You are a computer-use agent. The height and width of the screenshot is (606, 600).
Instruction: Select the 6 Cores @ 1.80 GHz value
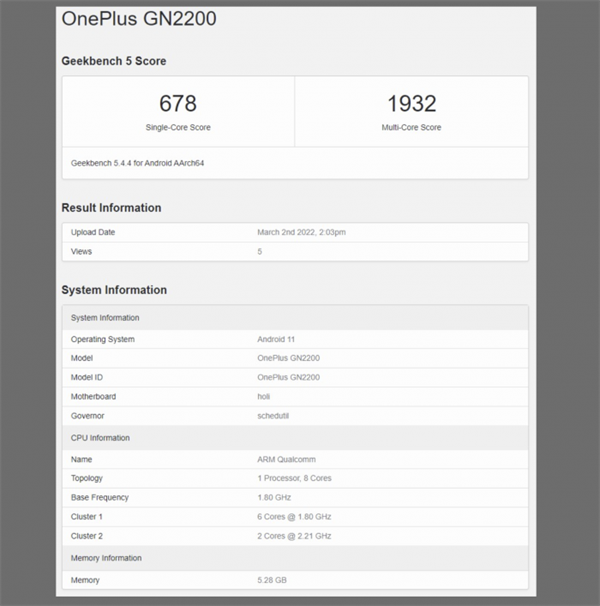coord(294,517)
